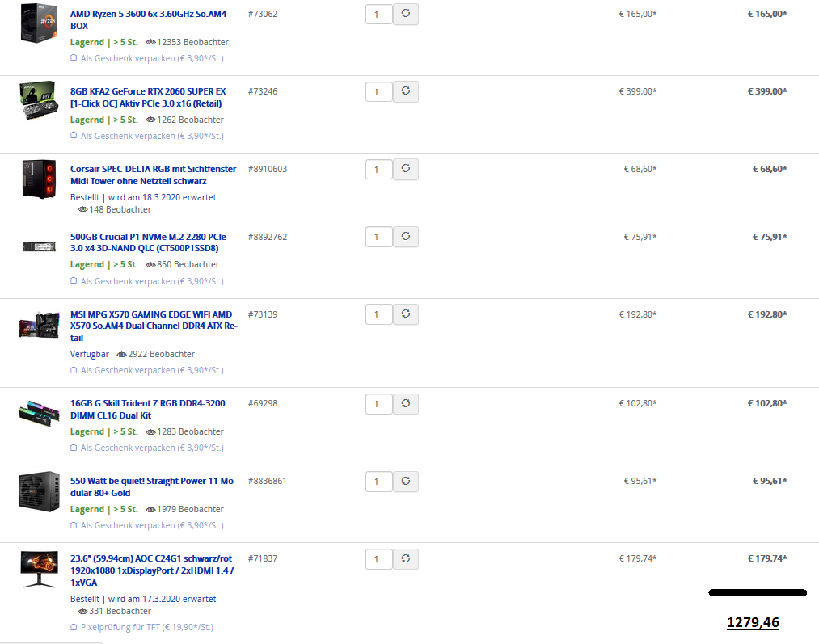Click the be quiet! power supply thumbnail
This screenshot has width=819, height=644.
(39, 491)
